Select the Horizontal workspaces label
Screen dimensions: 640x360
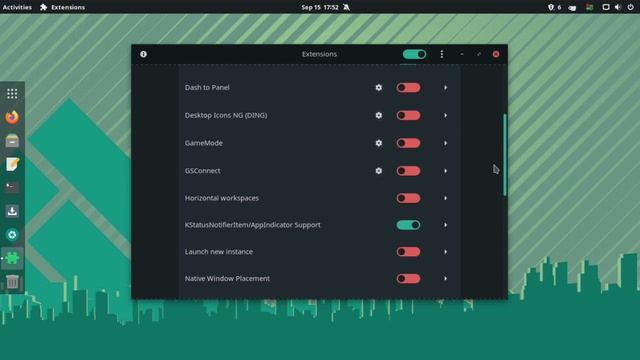tap(222, 198)
